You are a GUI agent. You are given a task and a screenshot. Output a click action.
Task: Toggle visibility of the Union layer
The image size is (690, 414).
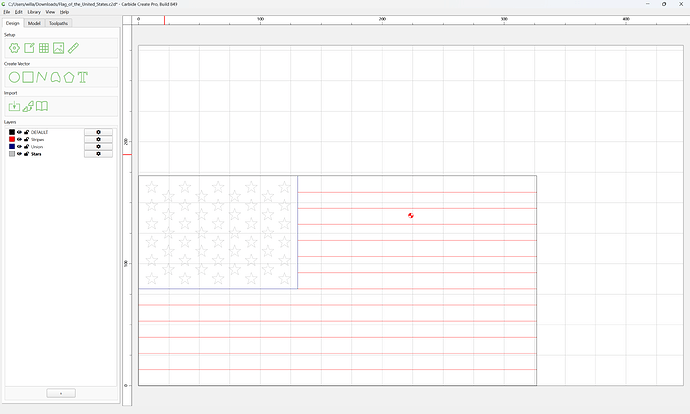click(x=19, y=147)
